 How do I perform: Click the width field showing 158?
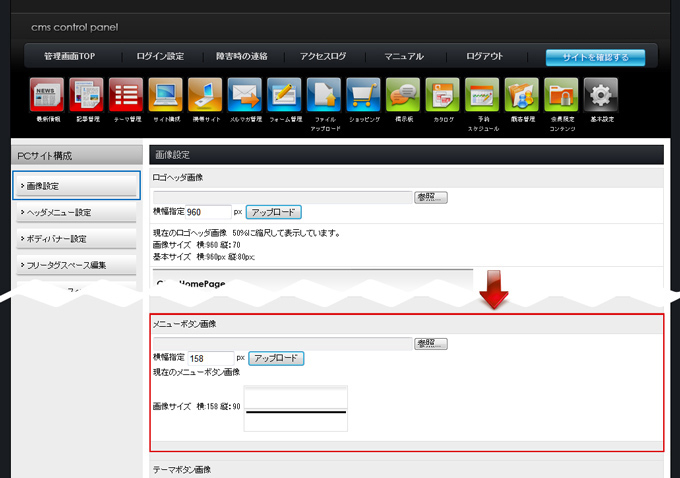pos(209,358)
